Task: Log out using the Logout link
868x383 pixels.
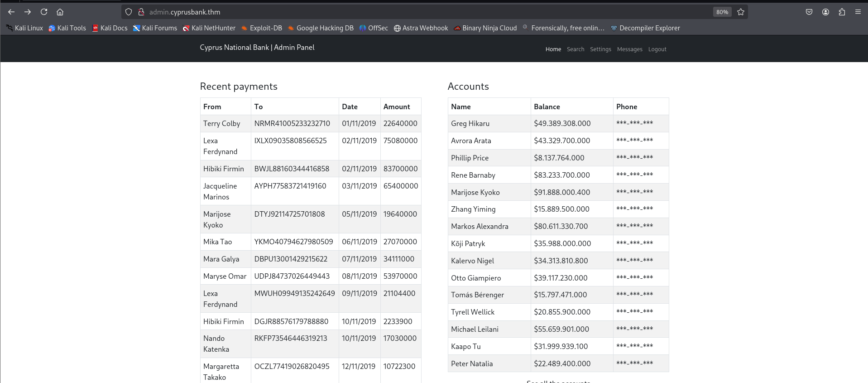Action: [x=657, y=49]
